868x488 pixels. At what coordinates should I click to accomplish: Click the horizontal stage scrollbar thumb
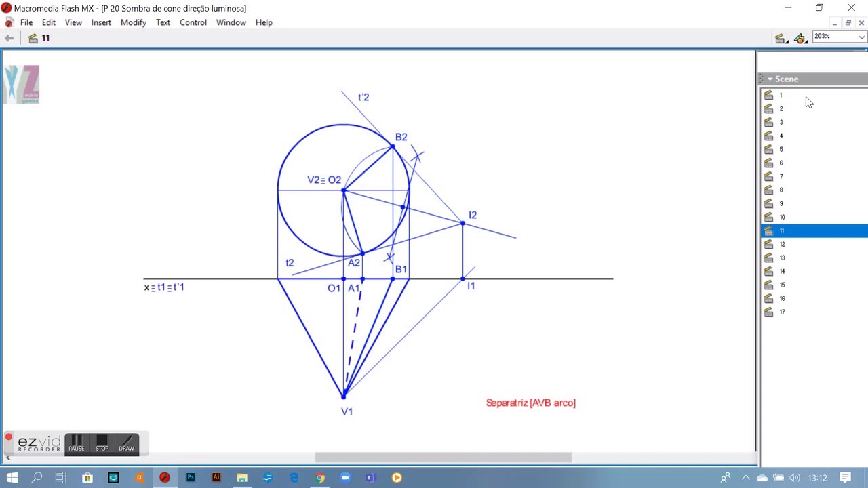pyautogui.click(x=443, y=457)
